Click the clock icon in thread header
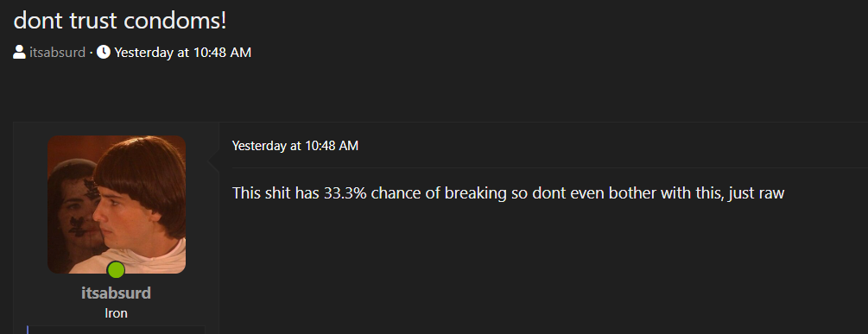Image resolution: width=868 pixels, height=334 pixels. tap(104, 53)
